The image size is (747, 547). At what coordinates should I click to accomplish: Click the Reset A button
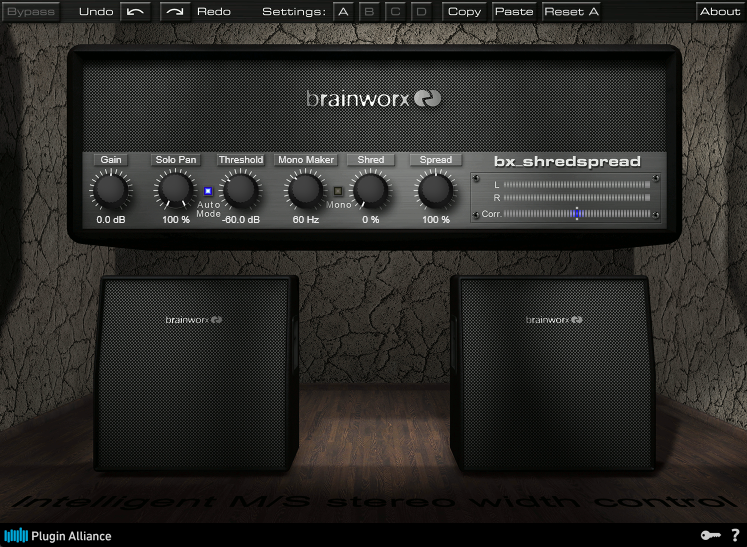point(571,11)
